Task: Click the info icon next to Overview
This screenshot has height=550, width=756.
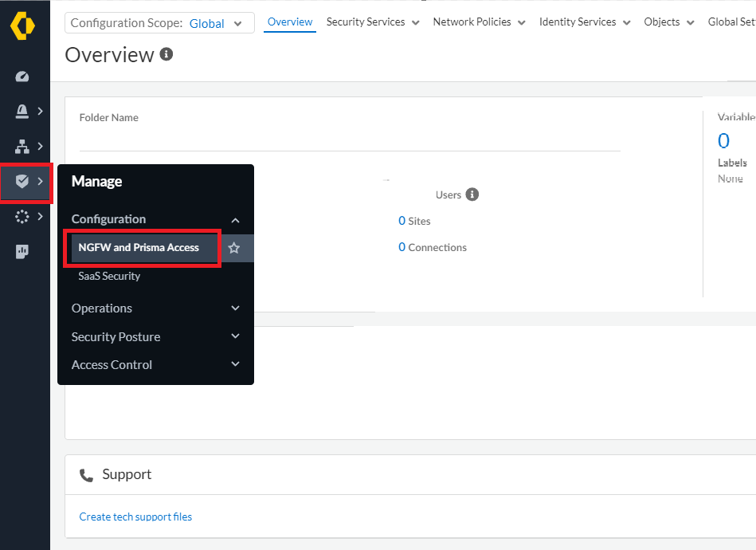Action: point(166,54)
